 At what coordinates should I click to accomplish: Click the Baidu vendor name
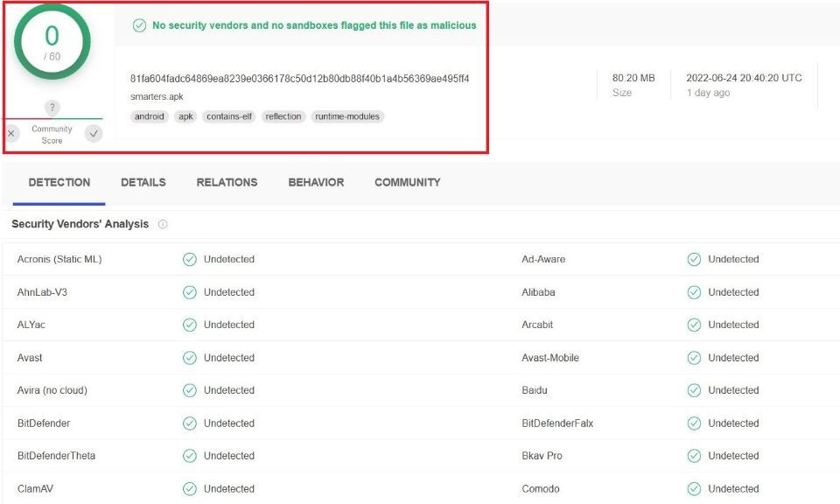pos(535,390)
